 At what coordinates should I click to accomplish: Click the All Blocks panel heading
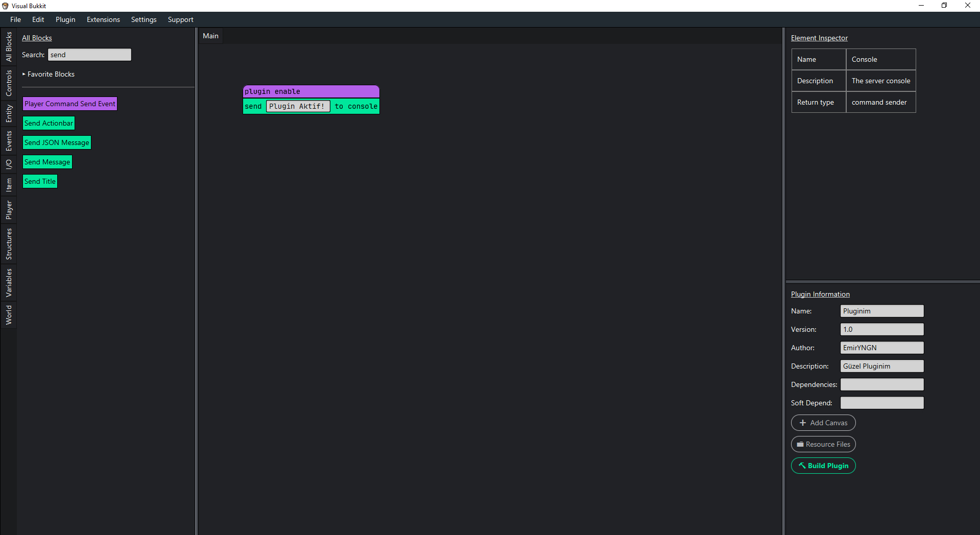point(37,38)
